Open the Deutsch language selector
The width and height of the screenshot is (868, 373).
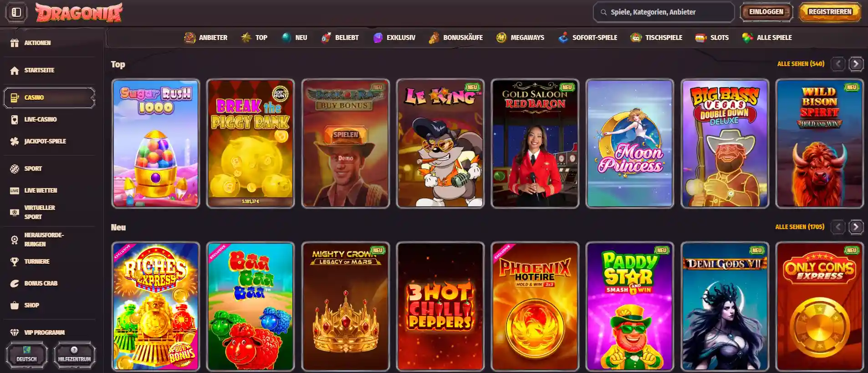(26, 354)
